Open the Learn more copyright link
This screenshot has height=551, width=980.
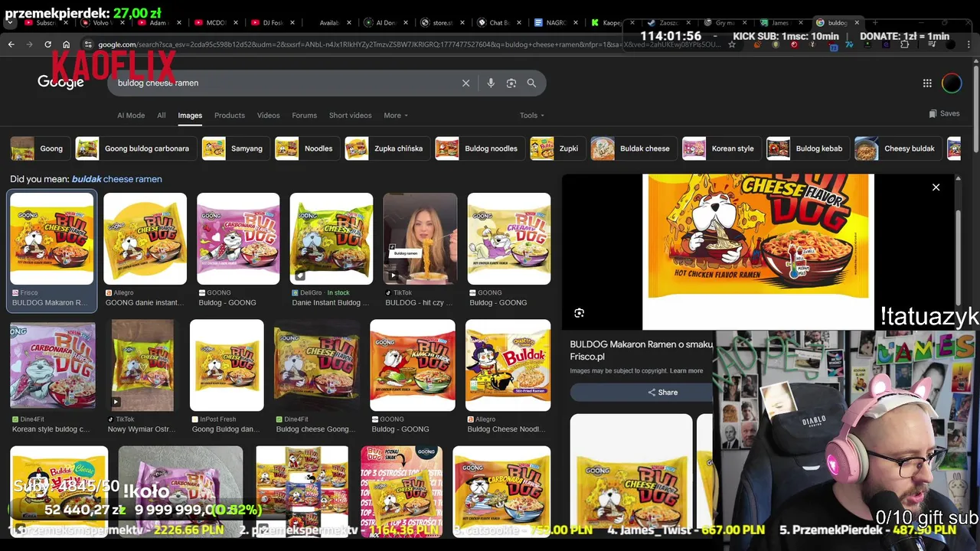click(686, 371)
